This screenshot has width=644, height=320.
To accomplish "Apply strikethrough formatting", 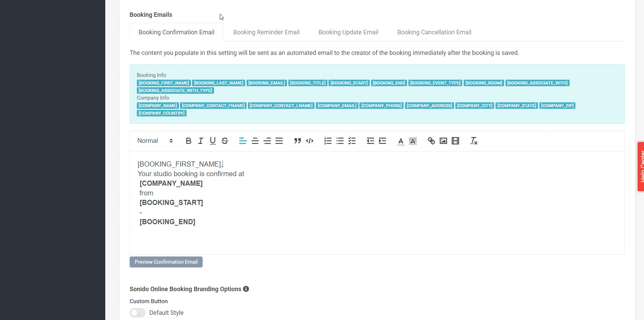I will click(x=225, y=141).
